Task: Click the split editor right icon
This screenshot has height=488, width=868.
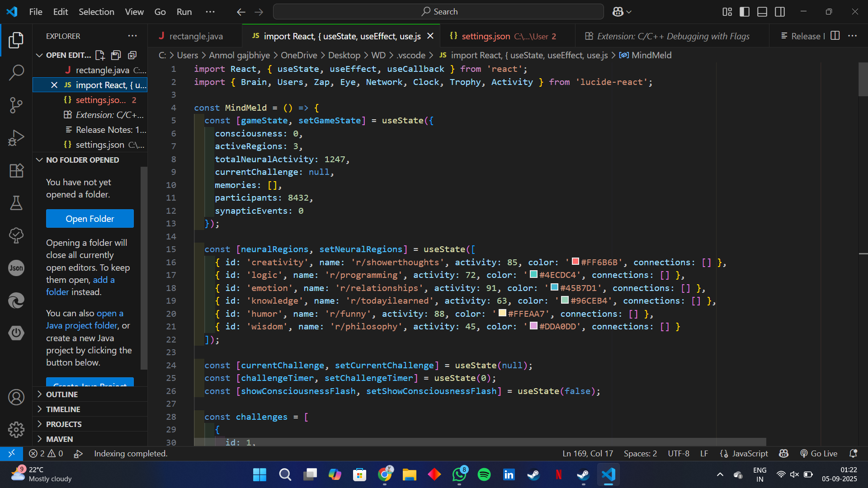Action: (x=835, y=36)
